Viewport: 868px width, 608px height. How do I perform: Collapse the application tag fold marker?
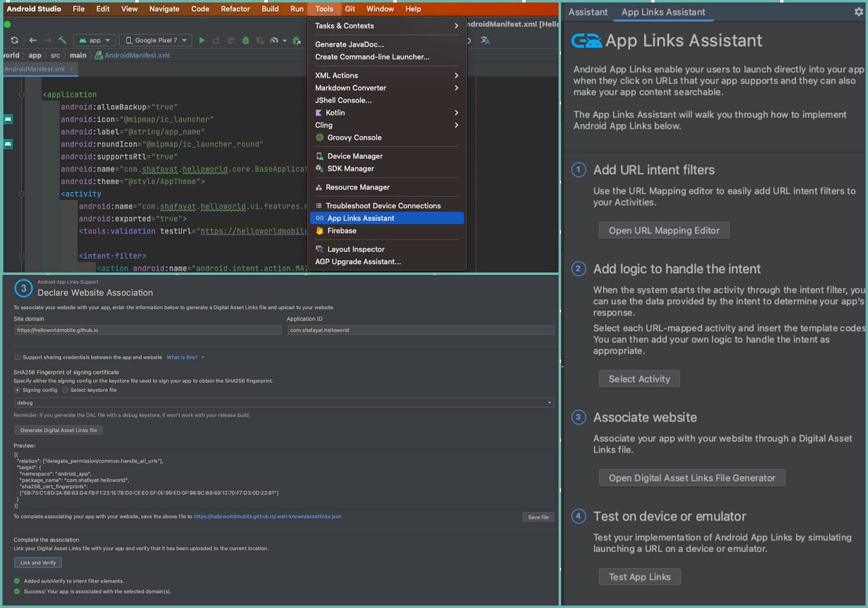22,95
